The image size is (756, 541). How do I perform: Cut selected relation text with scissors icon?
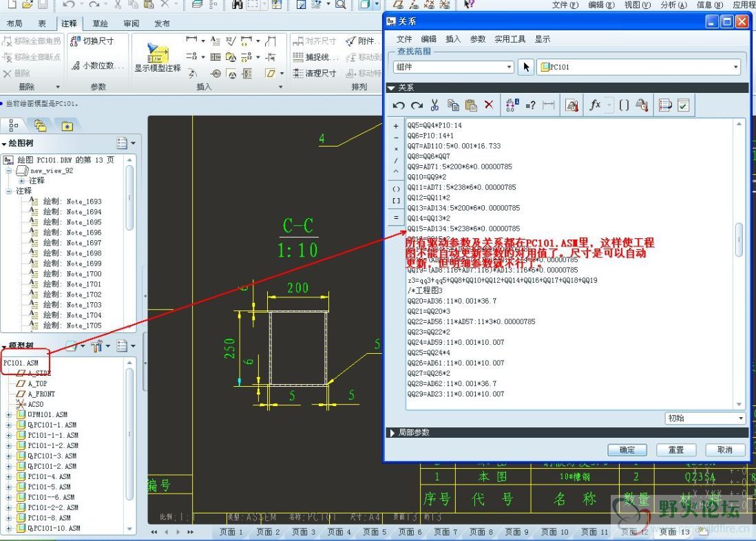pyautogui.click(x=434, y=105)
